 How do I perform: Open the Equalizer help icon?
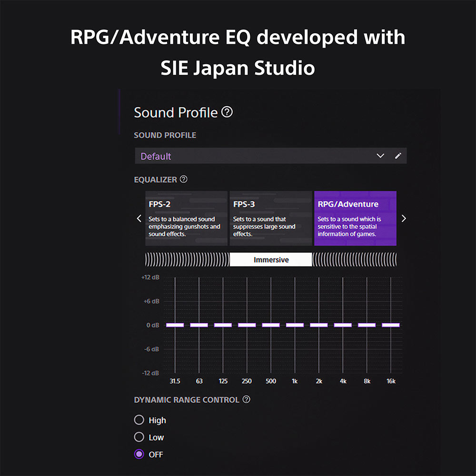183,179
